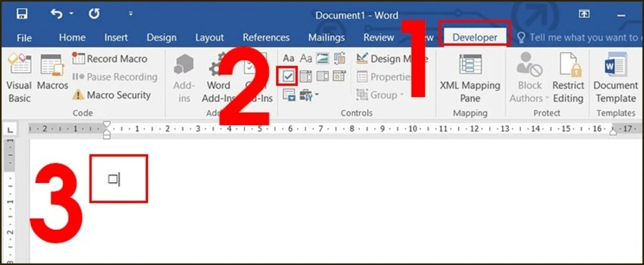
Task: Undo the last action
Action: click(57, 14)
